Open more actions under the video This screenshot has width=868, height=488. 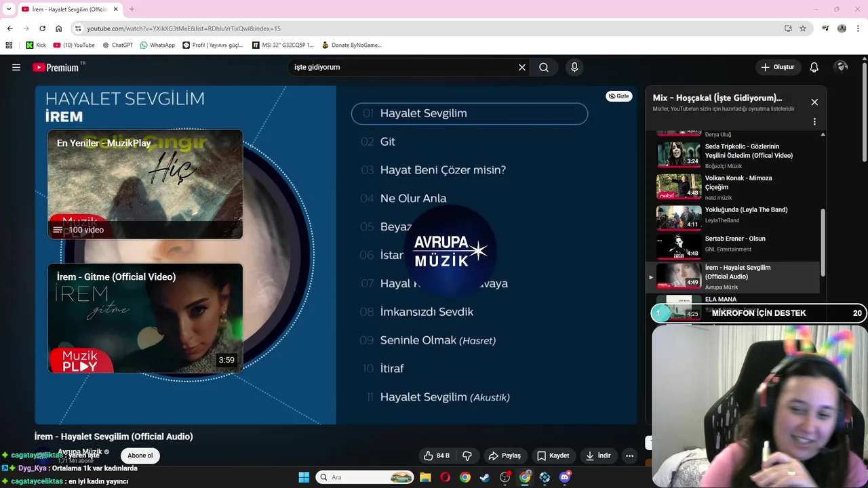629,455
